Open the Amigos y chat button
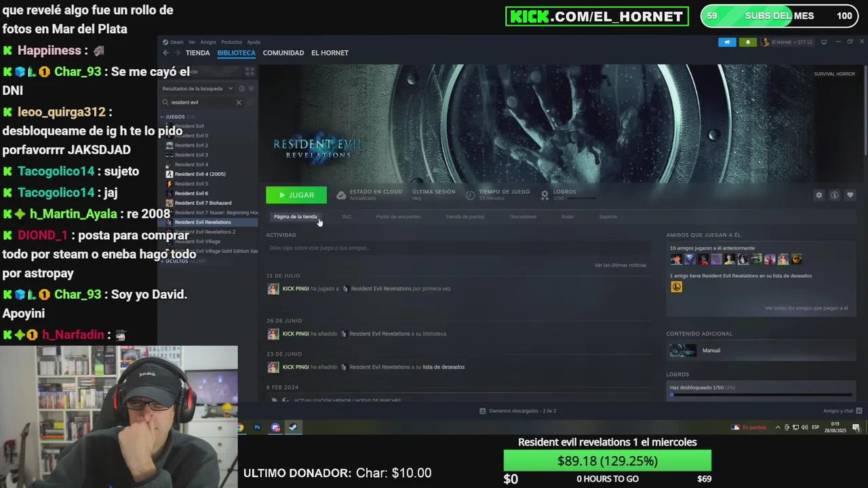868x488 pixels. pyautogui.click(x=842, y=411)
